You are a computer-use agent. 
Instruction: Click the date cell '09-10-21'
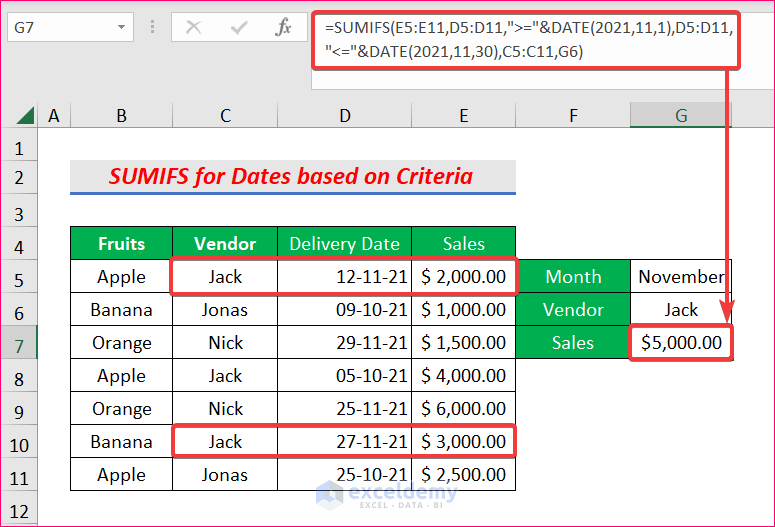pos(344,309)
